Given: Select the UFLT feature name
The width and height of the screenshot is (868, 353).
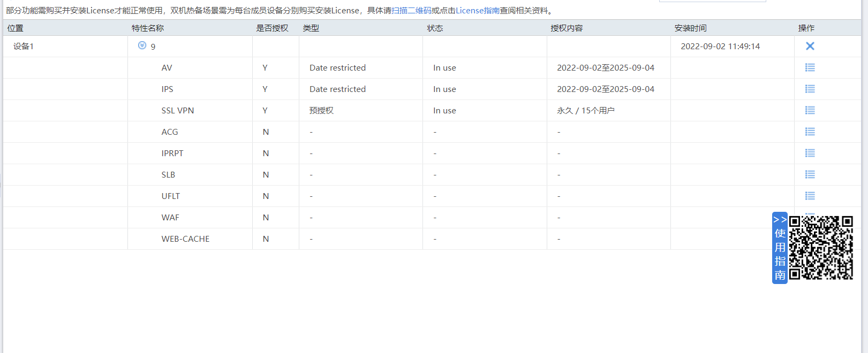Looking at the screenshot, I should (171, 196).
